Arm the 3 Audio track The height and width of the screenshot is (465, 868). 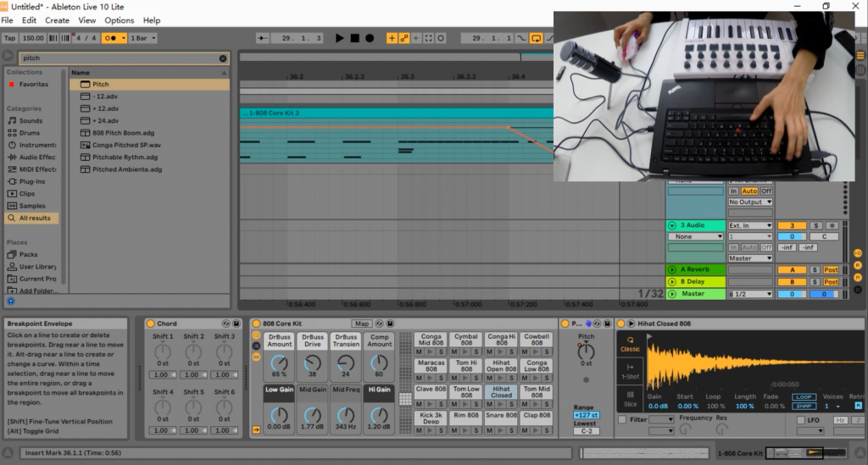[x=832, y=225]
